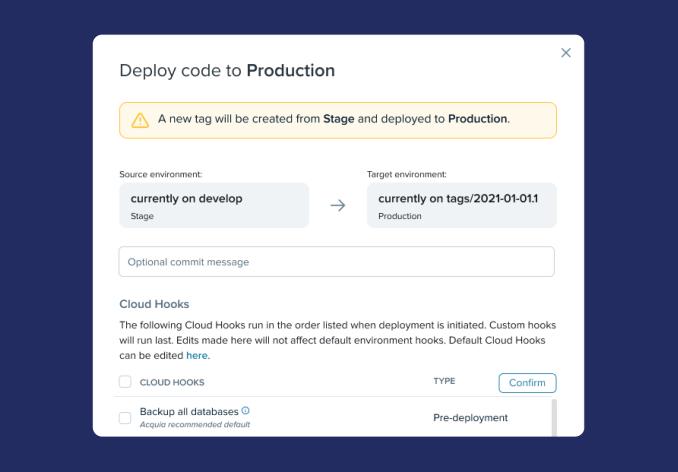
Task: Click the 'Deploy code to Production' title
Action: tap(227, 71)
